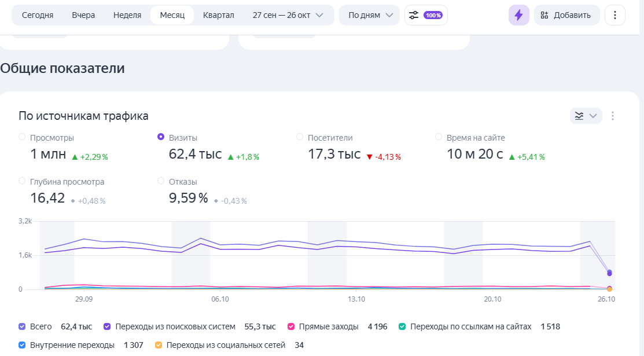
Task: Toggle the Внутренние переходы checkbox
Action: [x=22, y=345]
